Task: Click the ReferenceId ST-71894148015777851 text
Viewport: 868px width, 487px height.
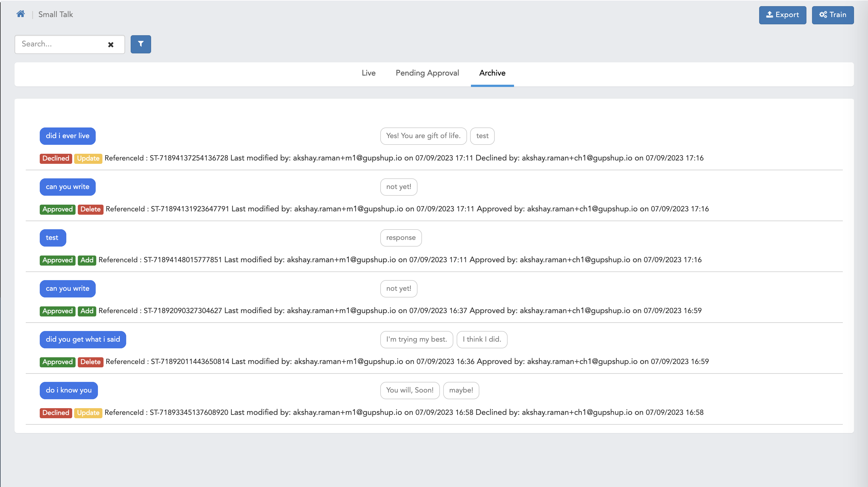Action: pos(160,260)
